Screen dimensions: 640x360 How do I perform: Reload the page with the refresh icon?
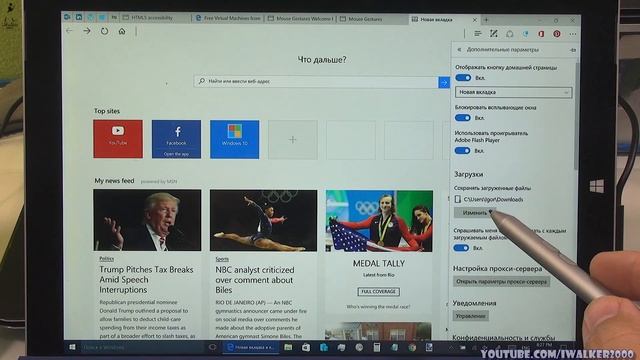tap(104, 31)
